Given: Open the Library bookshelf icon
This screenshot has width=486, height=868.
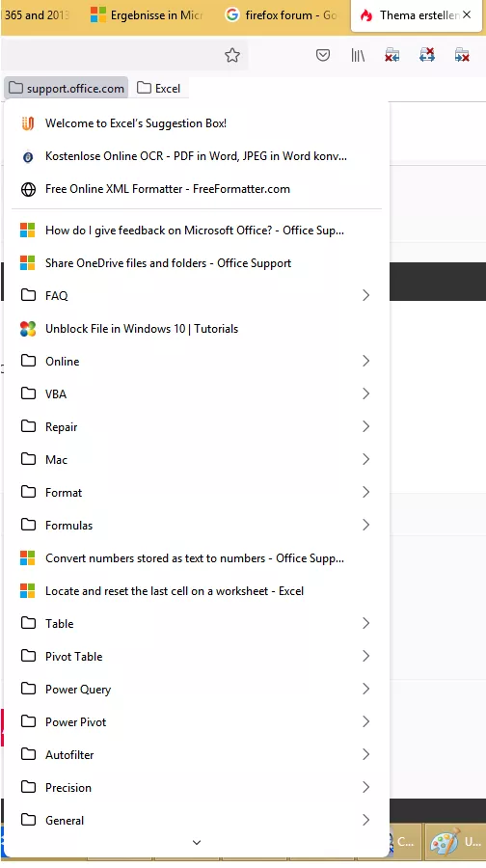Looking at the screenshot, I should (x=358, y=55).
